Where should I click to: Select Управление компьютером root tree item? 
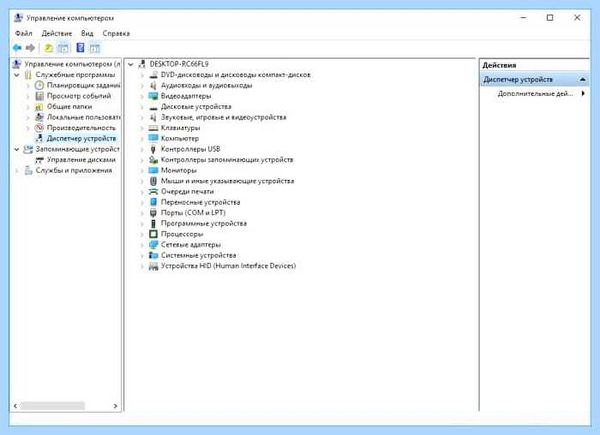click(72, 64)
